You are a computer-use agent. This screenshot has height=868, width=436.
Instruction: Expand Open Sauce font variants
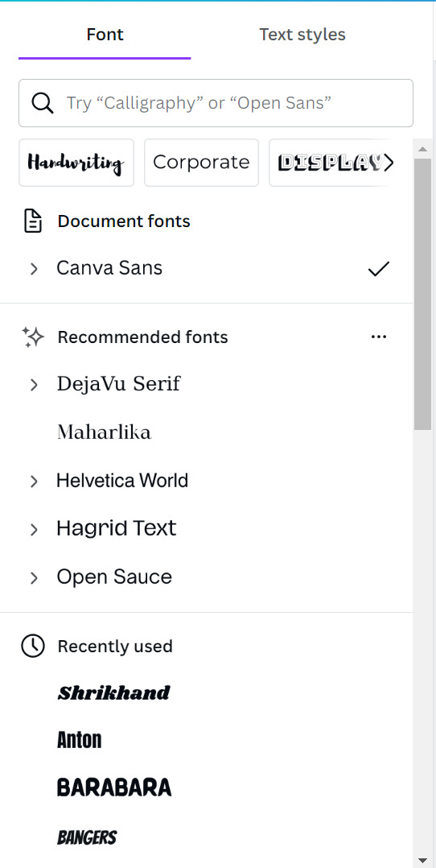pyautogui.click(x=34, y=578)
